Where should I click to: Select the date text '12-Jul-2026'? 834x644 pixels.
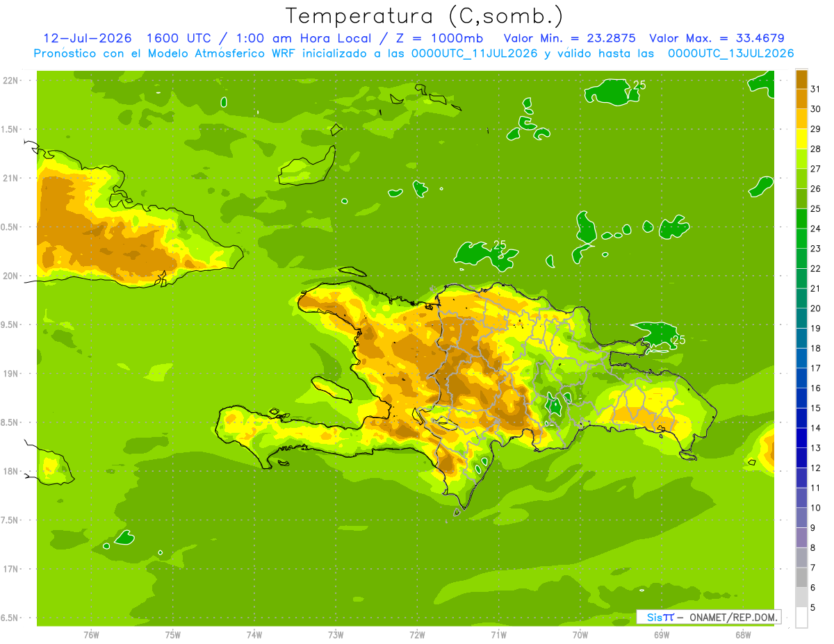pos(88,38)
